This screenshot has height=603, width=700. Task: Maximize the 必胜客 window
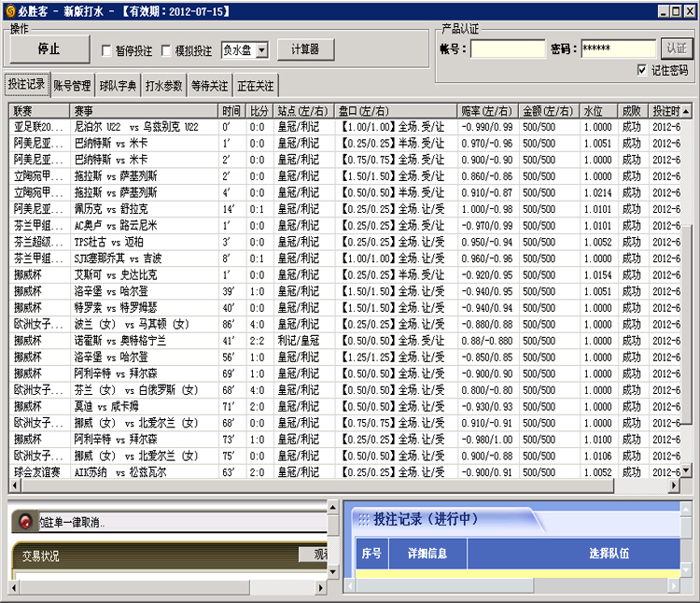point(676,10)
